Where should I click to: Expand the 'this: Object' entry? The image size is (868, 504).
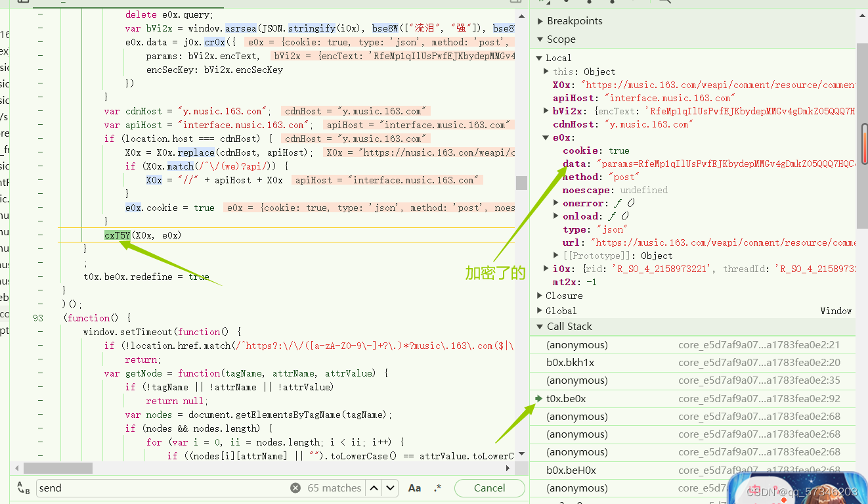[546, 71]
